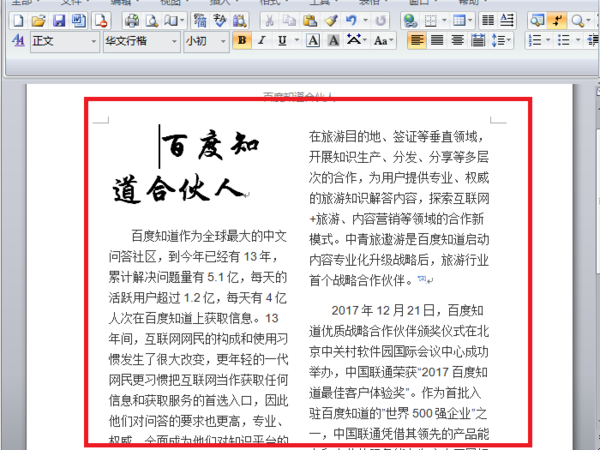
Task: Expand insert table dropdown arrow
Action: (x=470, y=20)
